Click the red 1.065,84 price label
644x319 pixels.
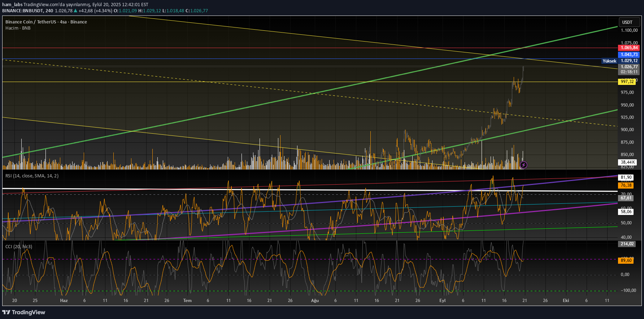click(x=629, y=48)
